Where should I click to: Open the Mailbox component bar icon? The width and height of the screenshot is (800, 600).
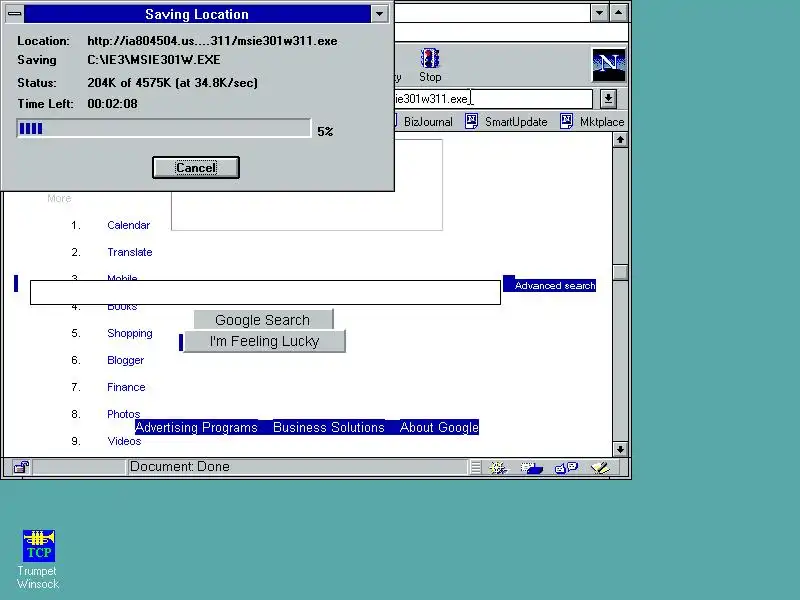click(x=532, y=467)
